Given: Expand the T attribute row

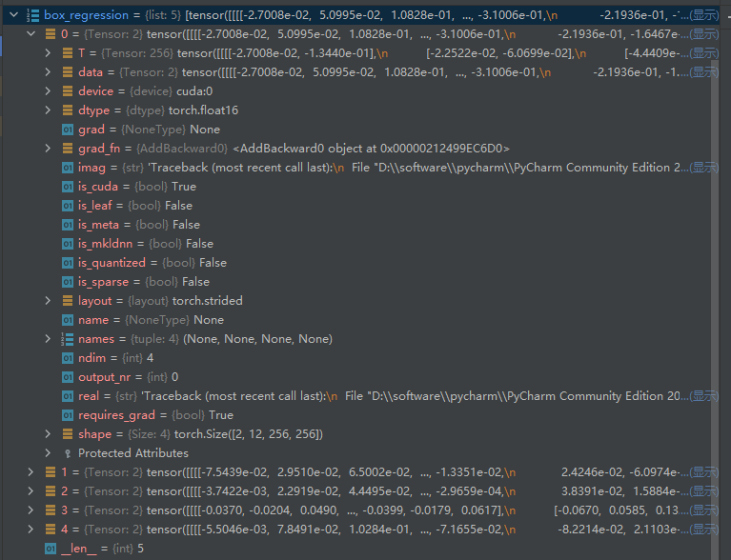Looking at the screenshot, I should coord(48,53).
